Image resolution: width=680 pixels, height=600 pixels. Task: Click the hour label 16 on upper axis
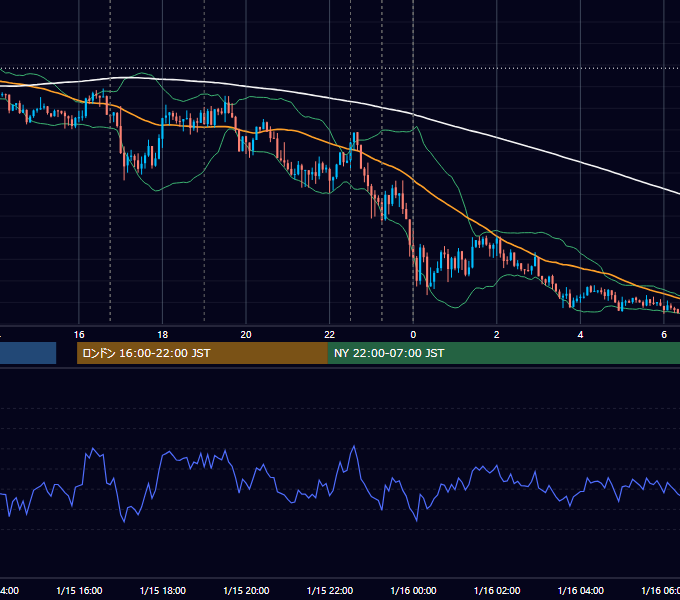pyautogui.click(x=79, y=335)
